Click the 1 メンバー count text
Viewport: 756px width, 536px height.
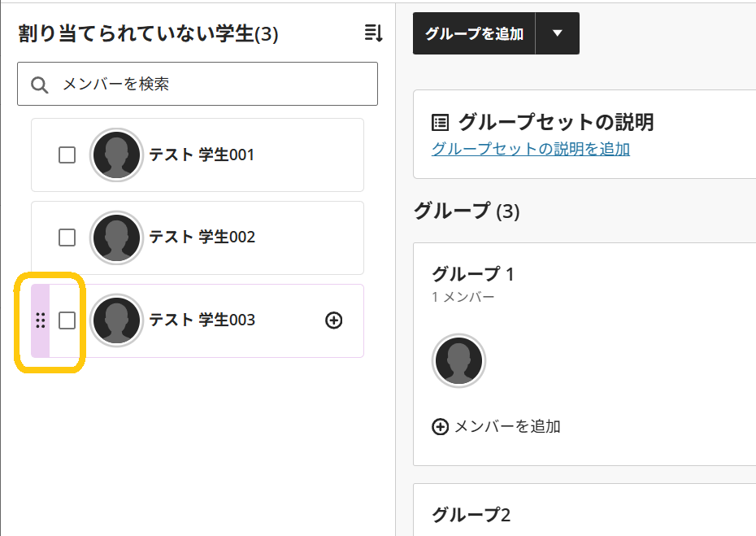point(463,297)
